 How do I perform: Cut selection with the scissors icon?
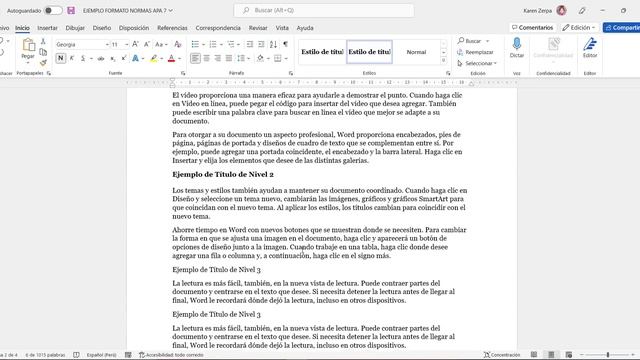pos(43,42)
